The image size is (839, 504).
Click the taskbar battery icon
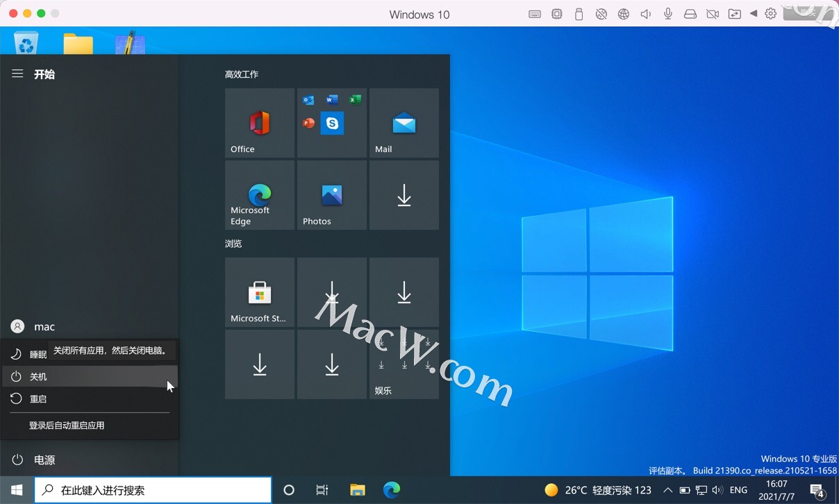click(684, 490)
